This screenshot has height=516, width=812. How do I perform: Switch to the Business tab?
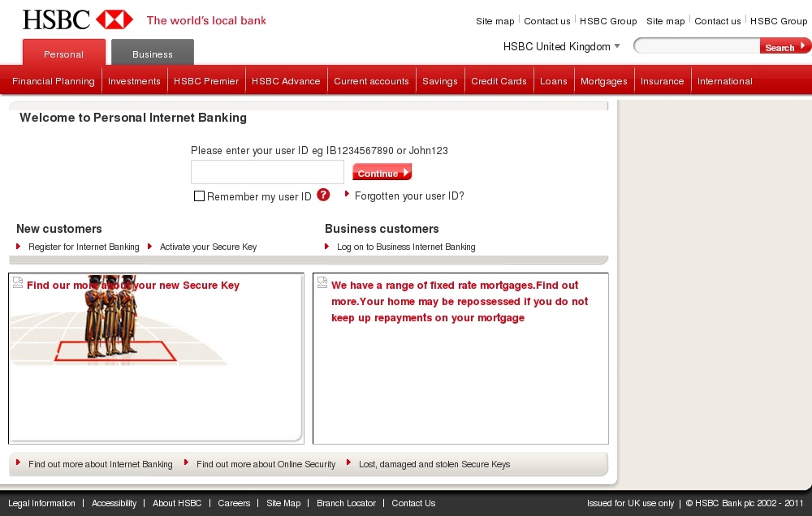pyautogui.click(x=153, y=52)
